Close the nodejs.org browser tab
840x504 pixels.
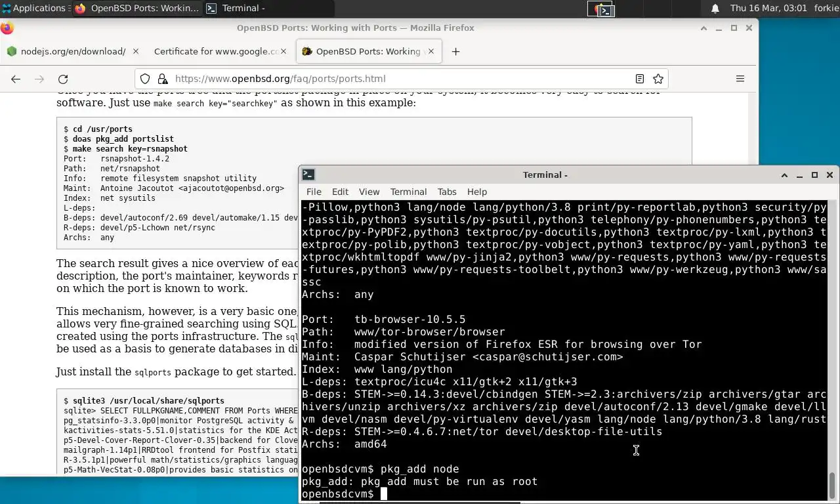coord(136,51)
